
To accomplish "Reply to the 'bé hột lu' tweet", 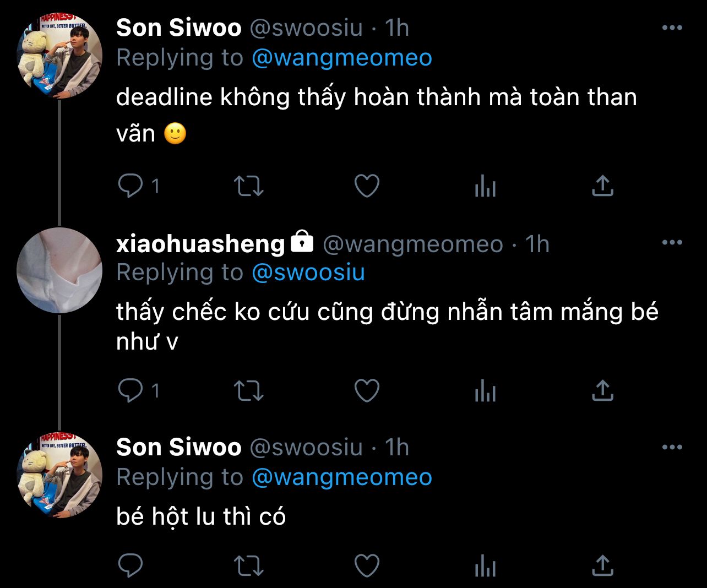I will click(x=130, y=565).
